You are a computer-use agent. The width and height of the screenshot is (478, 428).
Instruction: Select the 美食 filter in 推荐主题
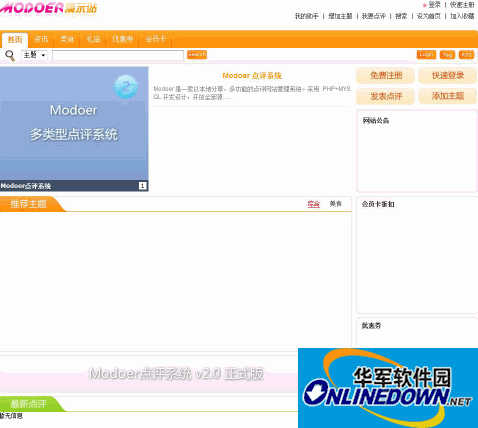(336, 204)
